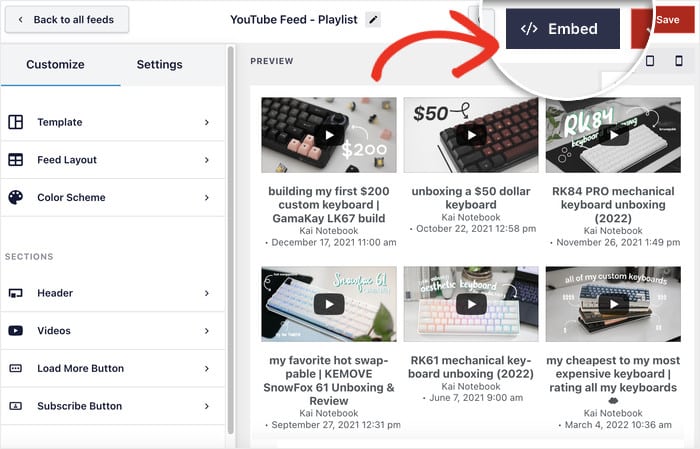Open title 'unboxing a $50 dollar keyboard'
The height and width of the screenshot is (449, 700).
pos(471,198)
